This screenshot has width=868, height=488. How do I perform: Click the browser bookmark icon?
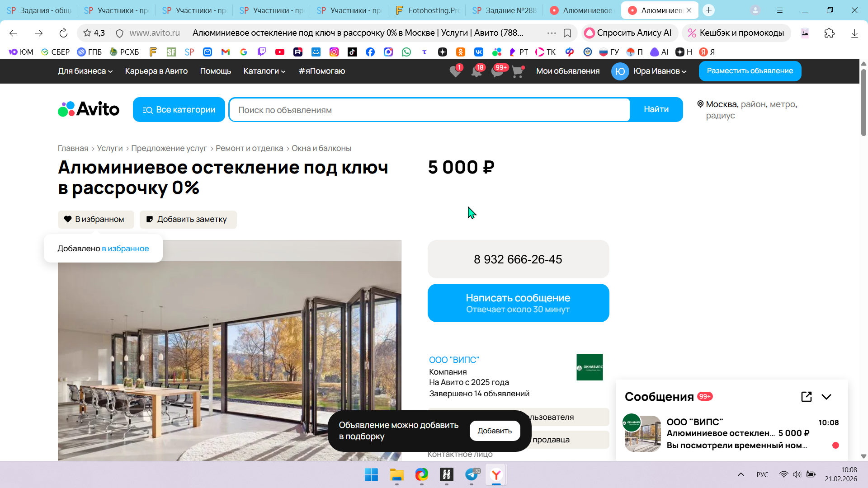tap(567, 33)
